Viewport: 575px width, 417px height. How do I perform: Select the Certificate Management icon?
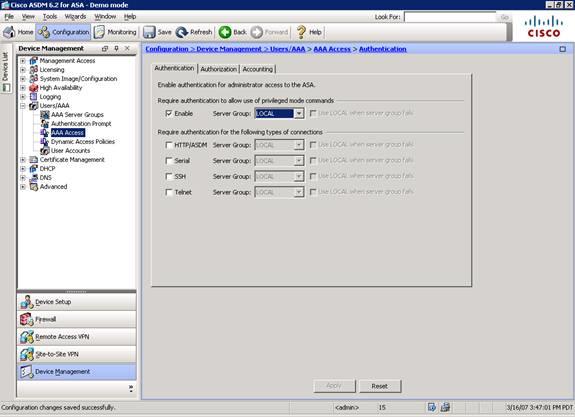point(33,160)
